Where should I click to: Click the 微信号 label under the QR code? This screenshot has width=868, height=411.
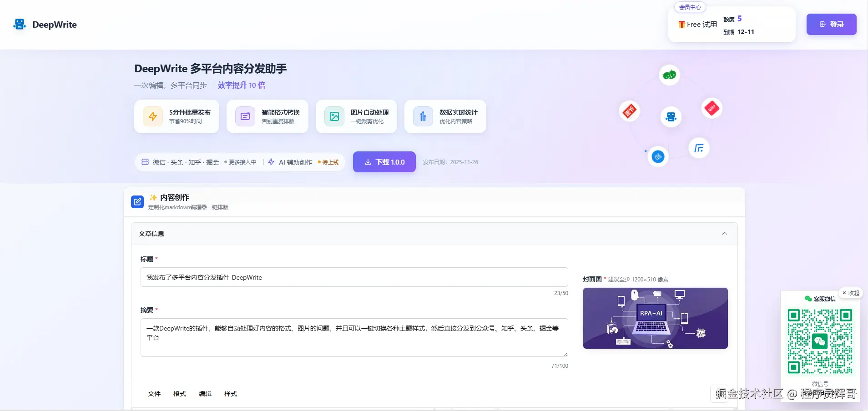pos(820,384)
